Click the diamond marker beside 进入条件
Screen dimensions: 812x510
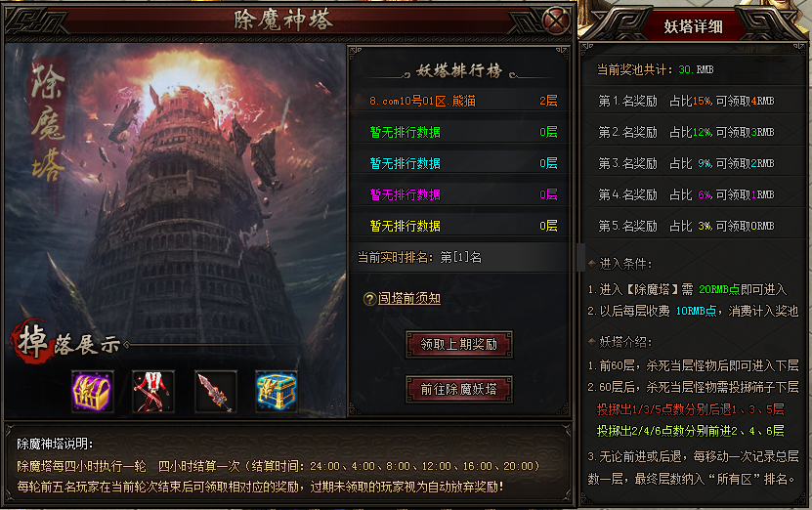coord(592,264)
